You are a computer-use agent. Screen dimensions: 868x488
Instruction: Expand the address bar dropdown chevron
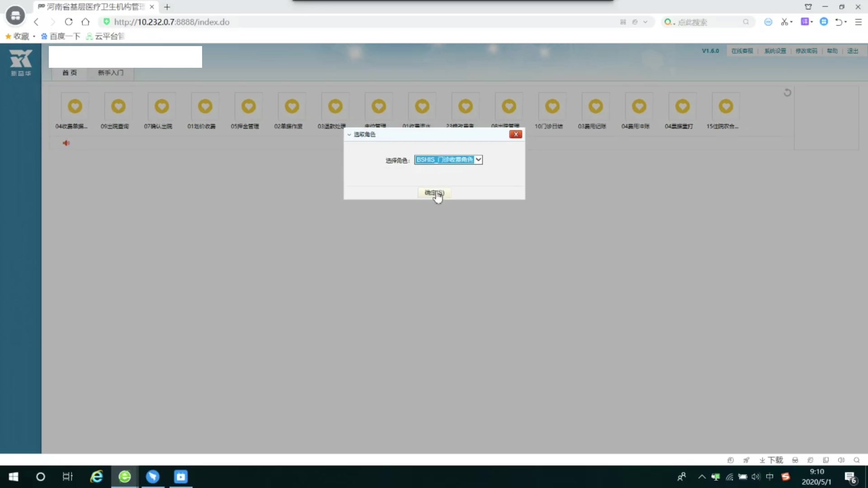(x=645, y=22)
